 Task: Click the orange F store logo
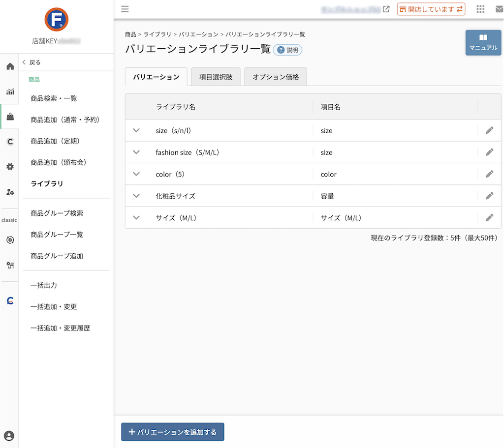57,20
